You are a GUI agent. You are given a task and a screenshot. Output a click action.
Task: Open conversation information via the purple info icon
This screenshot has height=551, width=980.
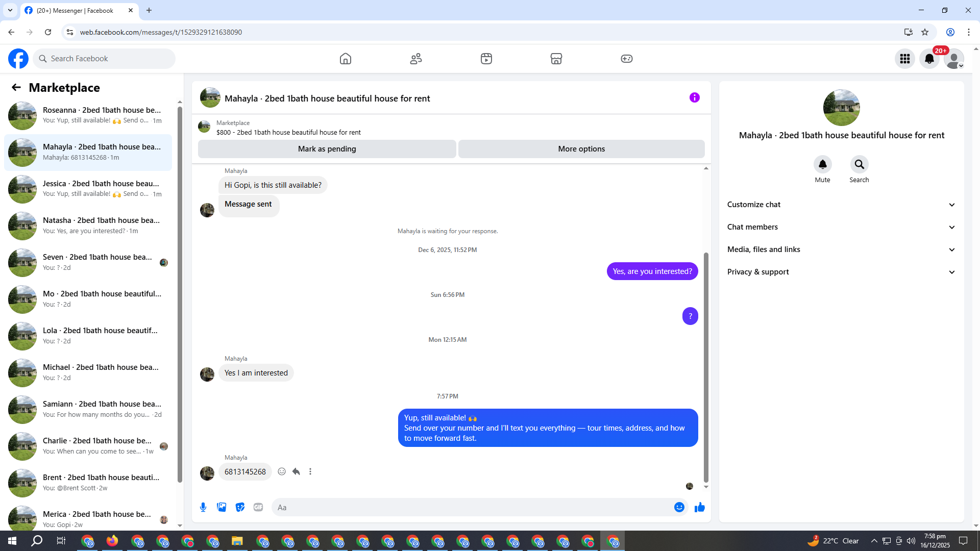coord(695,97)
